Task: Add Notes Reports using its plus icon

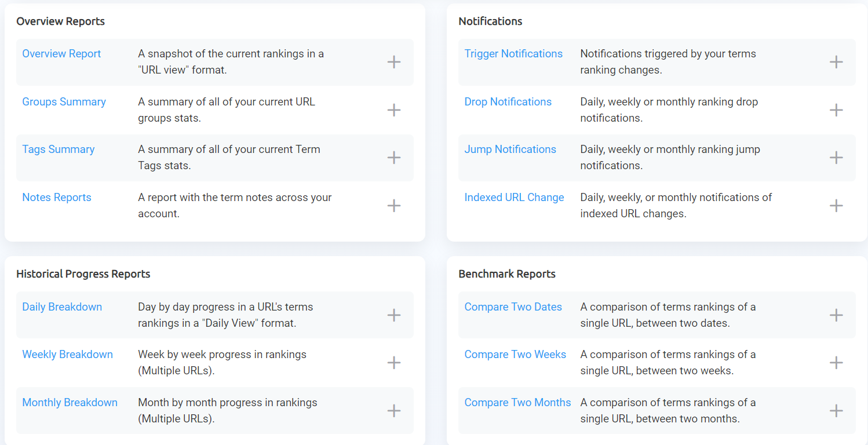Action: click(394, 206)
